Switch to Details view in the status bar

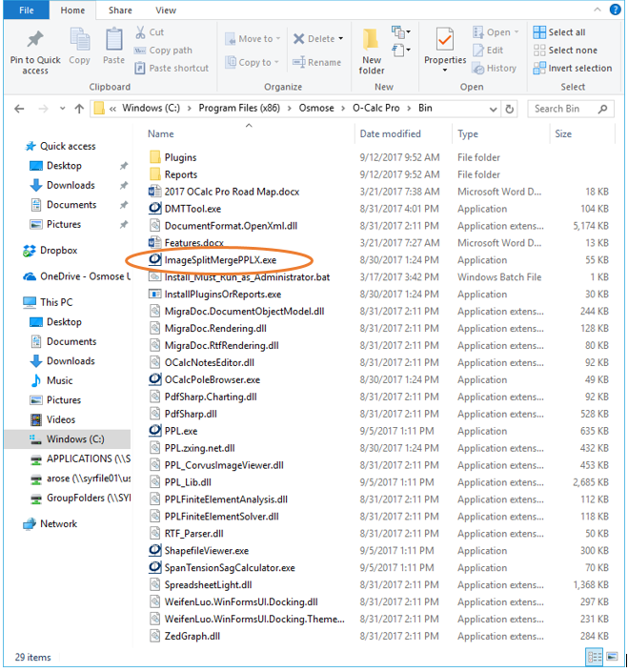[x=594, y=657]
